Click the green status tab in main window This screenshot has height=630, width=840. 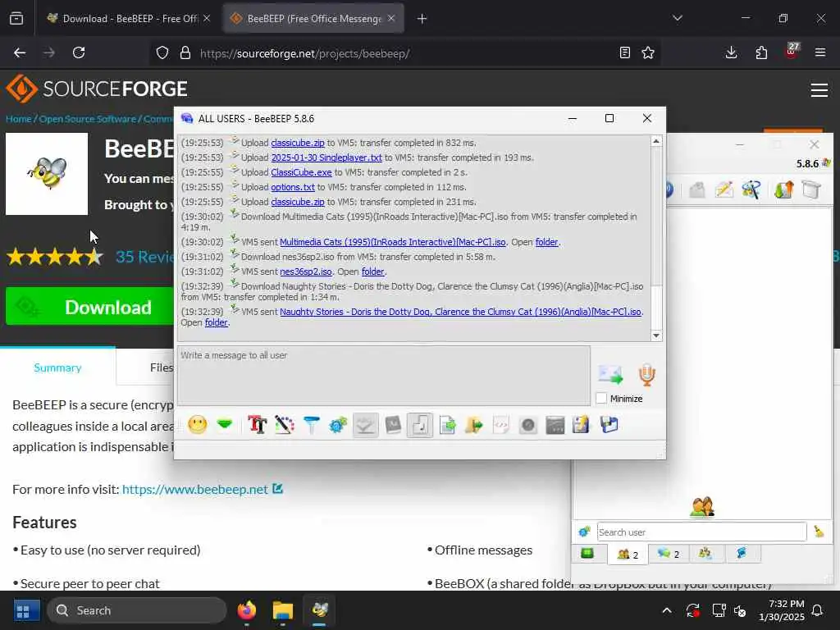587,554
